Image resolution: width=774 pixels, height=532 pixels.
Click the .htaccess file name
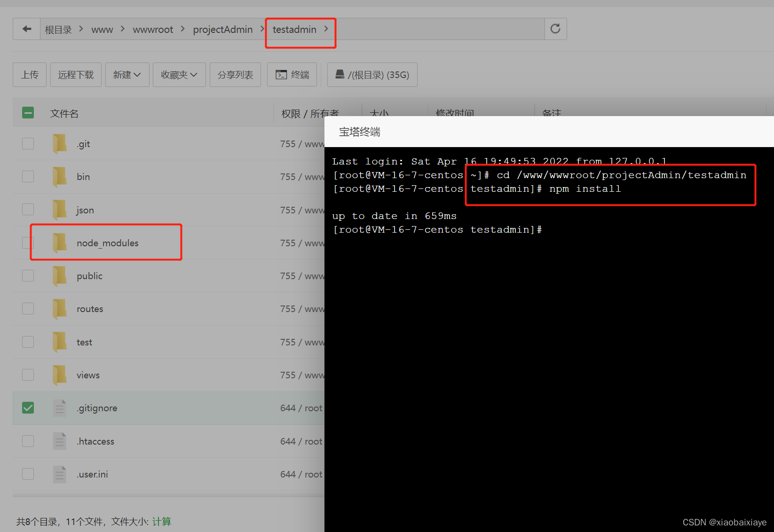coord(96,441)
